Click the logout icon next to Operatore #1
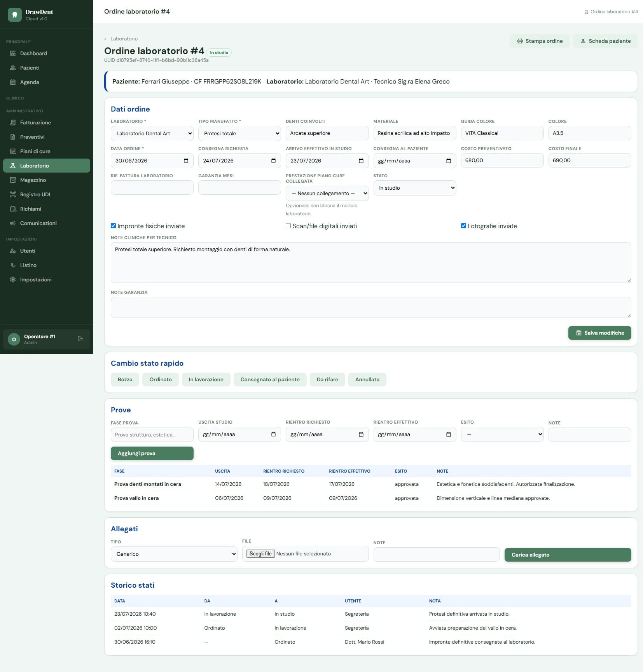The height and width of the screenshot is (672, 643). coord(80,339)
